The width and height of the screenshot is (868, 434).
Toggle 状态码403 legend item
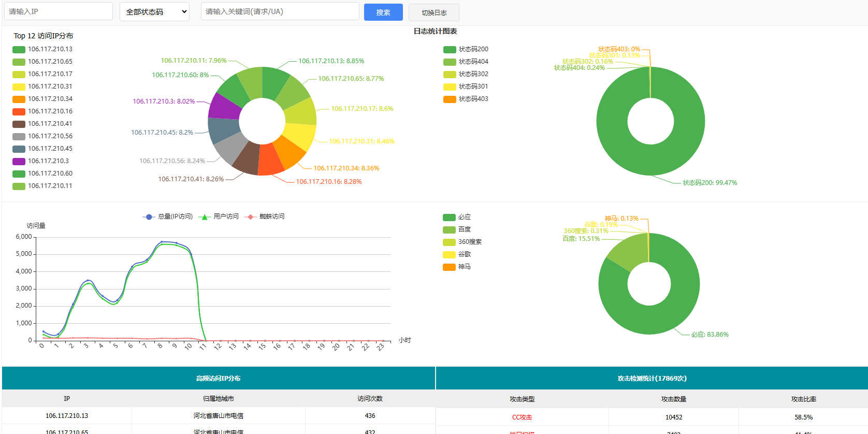pyautogui.click(x=466, y=99)
